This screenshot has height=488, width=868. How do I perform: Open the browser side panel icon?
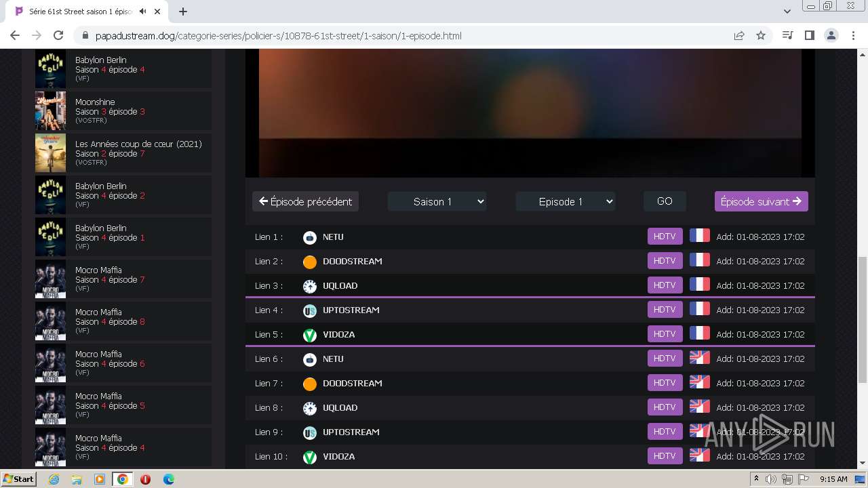tap(809, 35)
